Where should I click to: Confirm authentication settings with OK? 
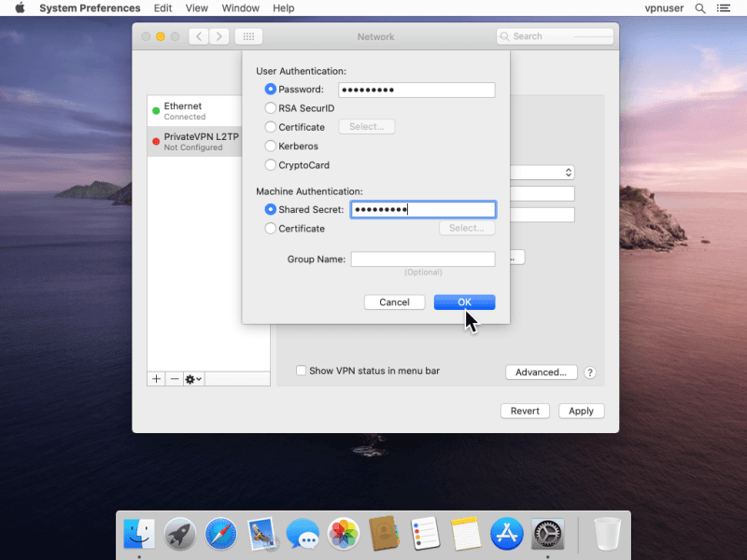pos(464,302)
